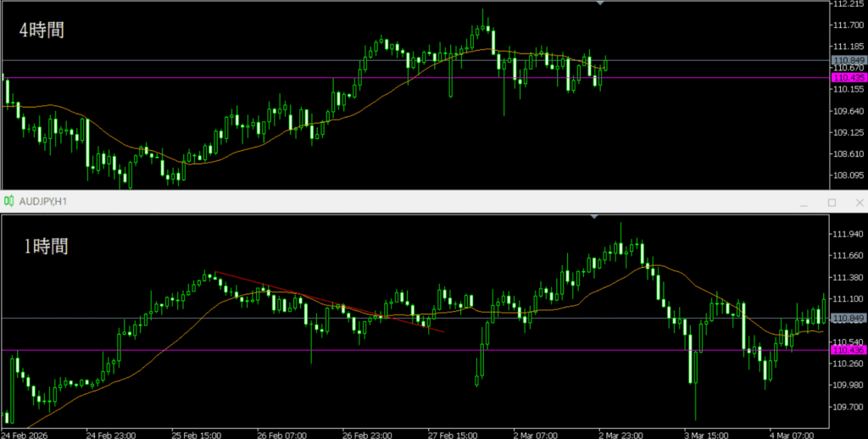Minimize the AUDJPY,H1 chart window

click(x=805, y=203)
